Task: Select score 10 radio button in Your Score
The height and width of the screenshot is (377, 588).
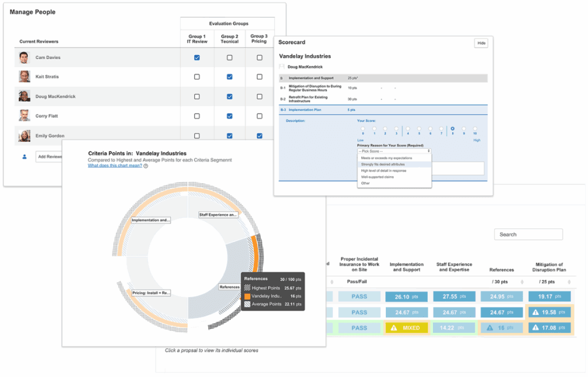Action: click(475, 129)
